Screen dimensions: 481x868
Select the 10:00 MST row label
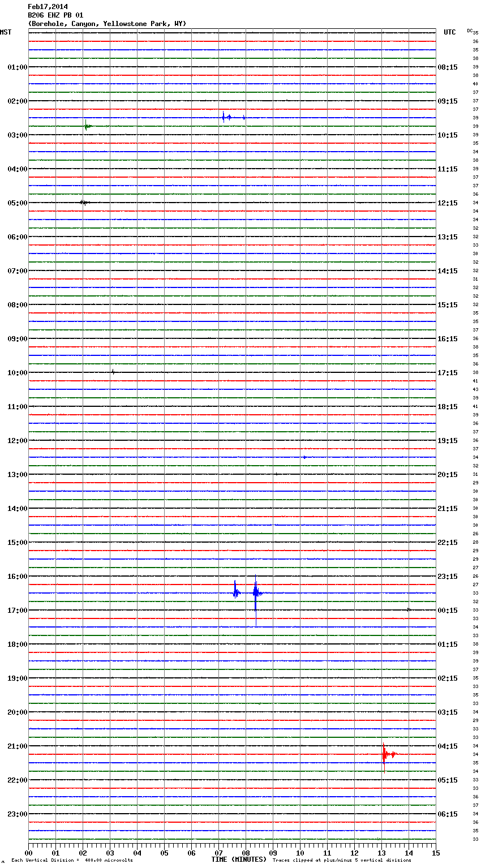tap(18, 373)
